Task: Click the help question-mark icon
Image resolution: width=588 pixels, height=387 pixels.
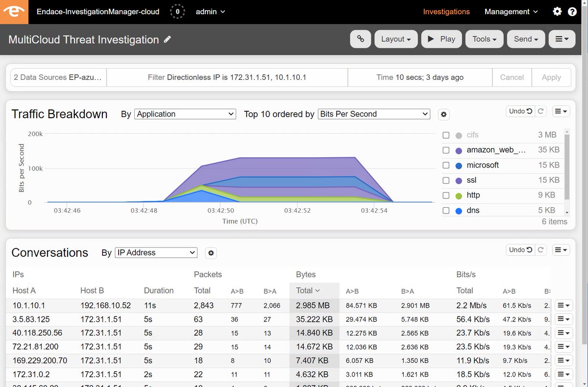Action: [572, 12]
